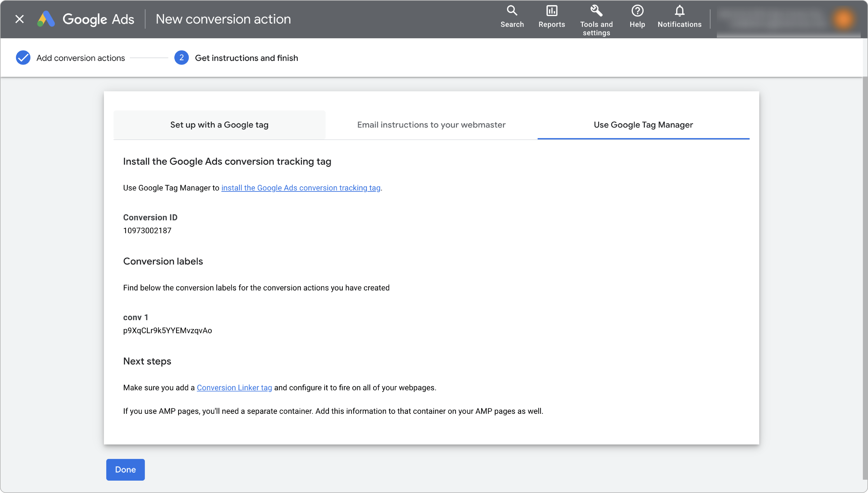Click the Google Ads logo
Viewport: 868px width, 493px height.
46,19
